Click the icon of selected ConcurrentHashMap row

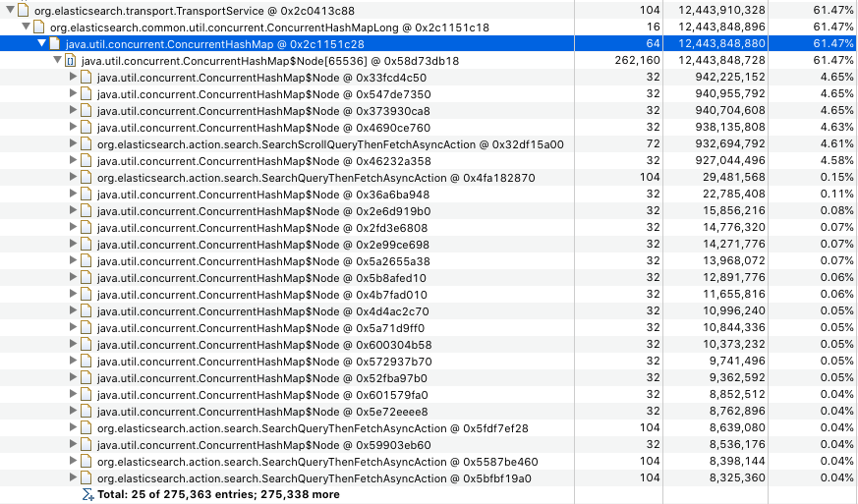[x=55, y=43]
